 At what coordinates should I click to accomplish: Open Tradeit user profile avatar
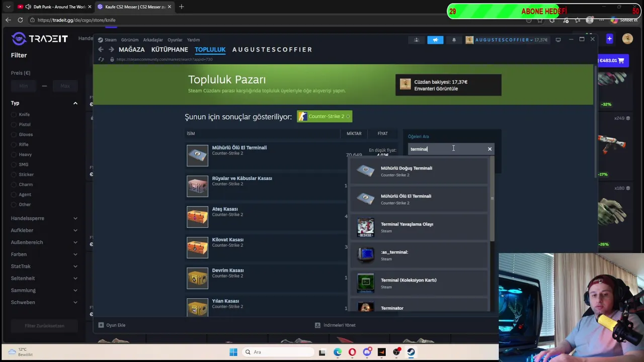coord(627,39)
